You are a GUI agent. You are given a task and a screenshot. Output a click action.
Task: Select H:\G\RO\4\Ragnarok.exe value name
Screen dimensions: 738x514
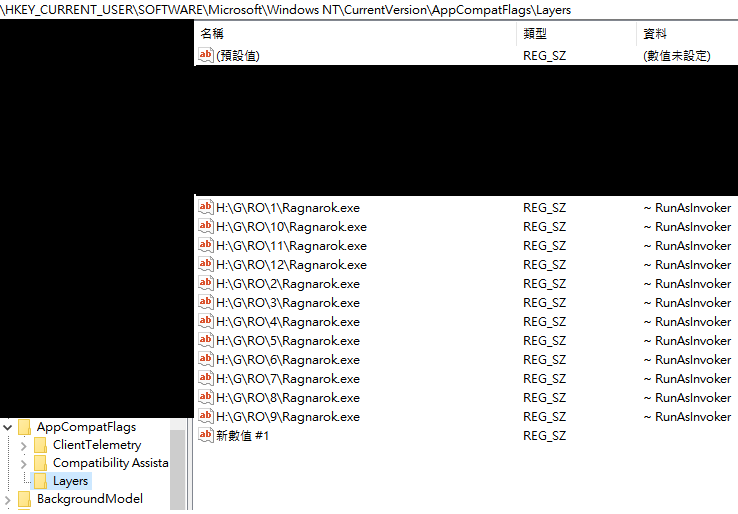point(288,321)
